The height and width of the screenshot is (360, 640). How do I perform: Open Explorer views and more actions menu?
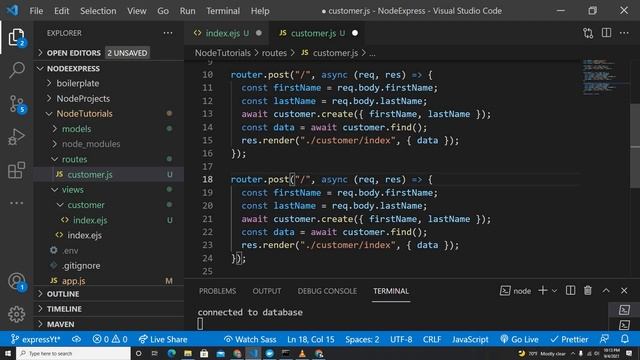coord(168,33)
